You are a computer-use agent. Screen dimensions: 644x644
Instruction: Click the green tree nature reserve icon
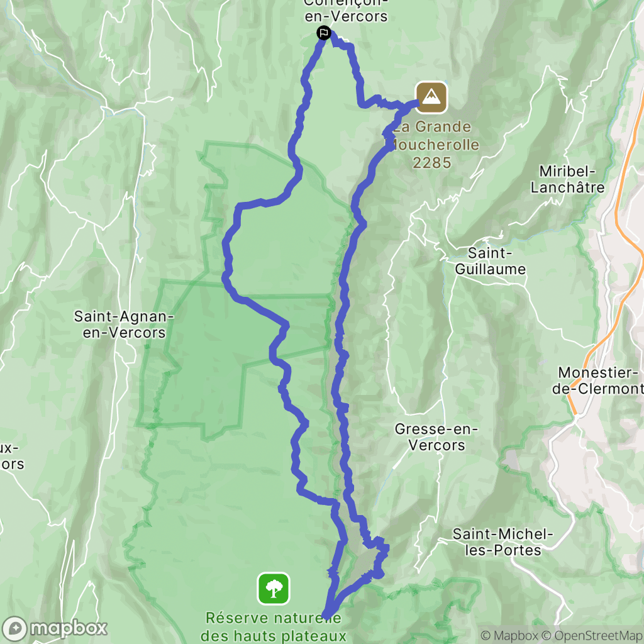tap(274, 589)
